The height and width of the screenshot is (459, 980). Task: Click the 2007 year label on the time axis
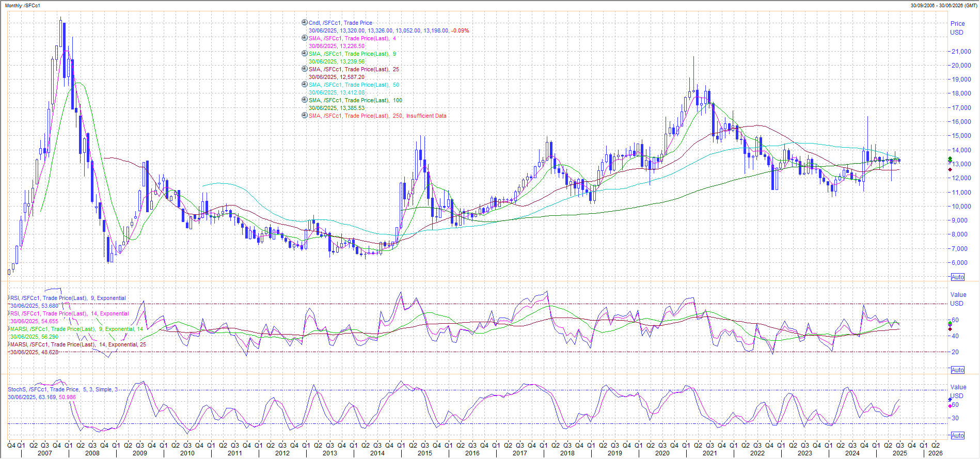point(45,453)
